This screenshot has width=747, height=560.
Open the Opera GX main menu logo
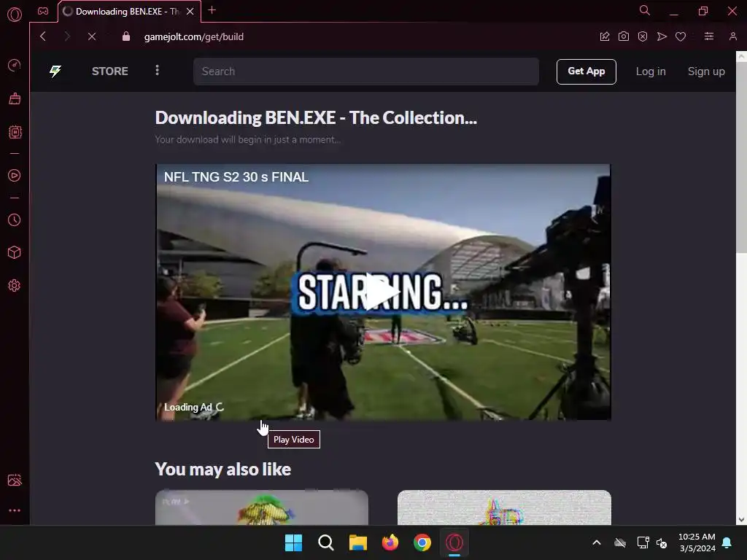[x=15, y=15]
